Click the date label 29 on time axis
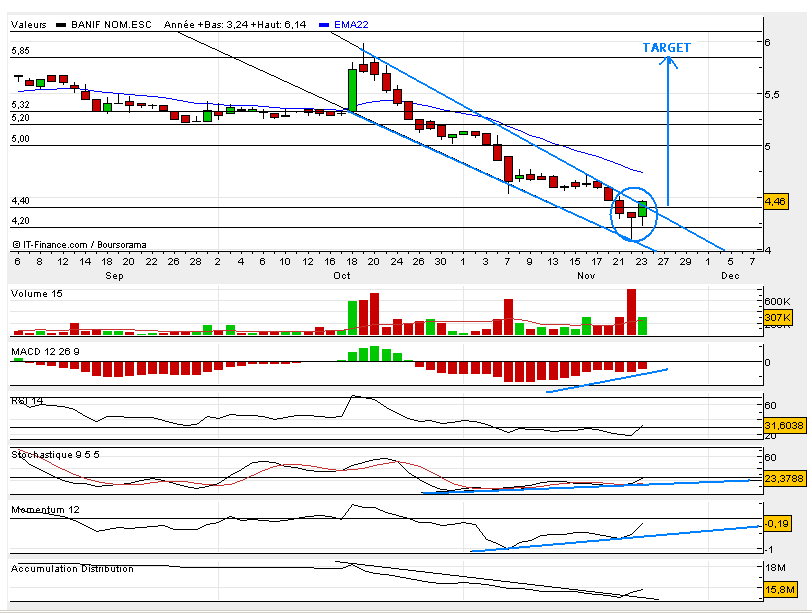 [686, 261]
